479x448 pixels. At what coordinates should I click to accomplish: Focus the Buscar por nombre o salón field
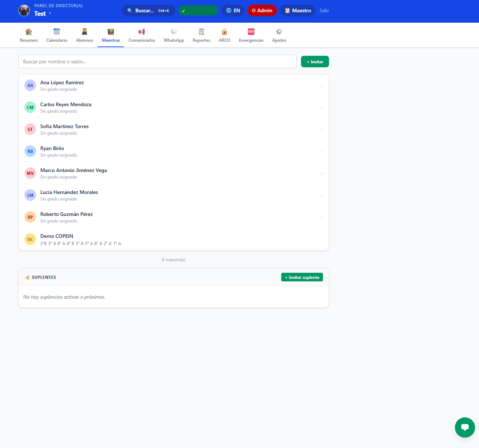tap(158, 62)
